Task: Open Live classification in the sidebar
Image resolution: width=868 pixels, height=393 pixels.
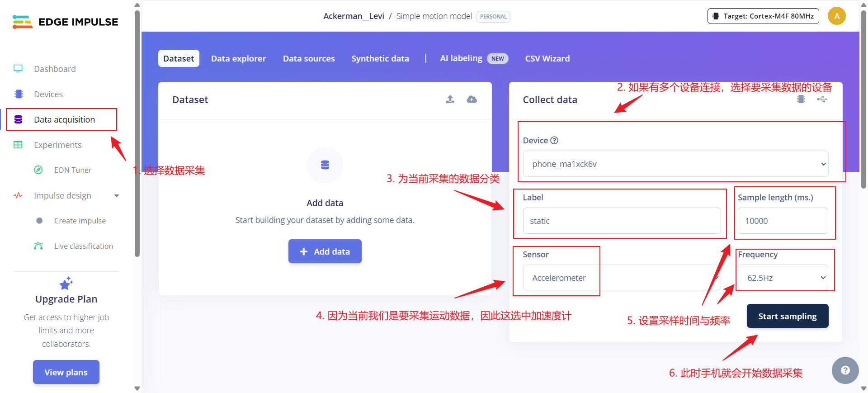Action: point(84,246)
